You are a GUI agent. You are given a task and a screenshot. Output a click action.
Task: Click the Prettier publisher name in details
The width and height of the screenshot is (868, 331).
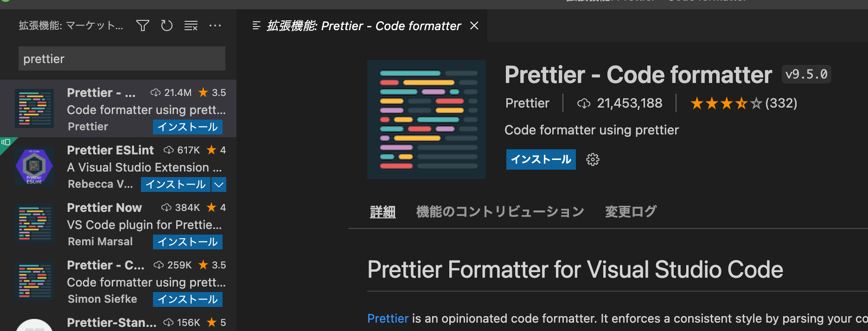[x=527, y=103]
